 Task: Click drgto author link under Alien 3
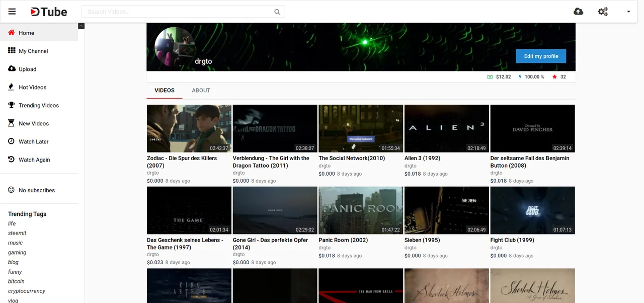(411, 166)
